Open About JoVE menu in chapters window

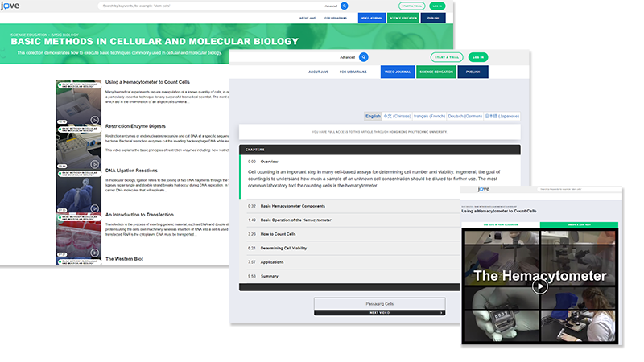318,72
